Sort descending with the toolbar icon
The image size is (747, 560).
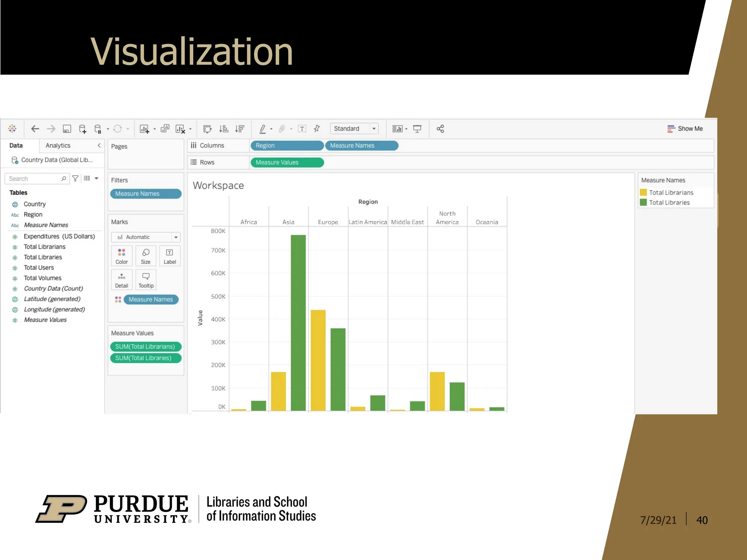pyautogui.click(x=240, y=129)
